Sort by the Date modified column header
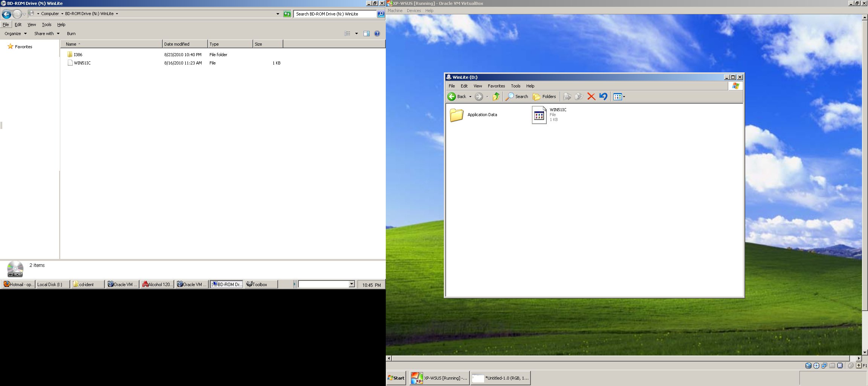This screenshot has height=386, width=868. (185, 44)
